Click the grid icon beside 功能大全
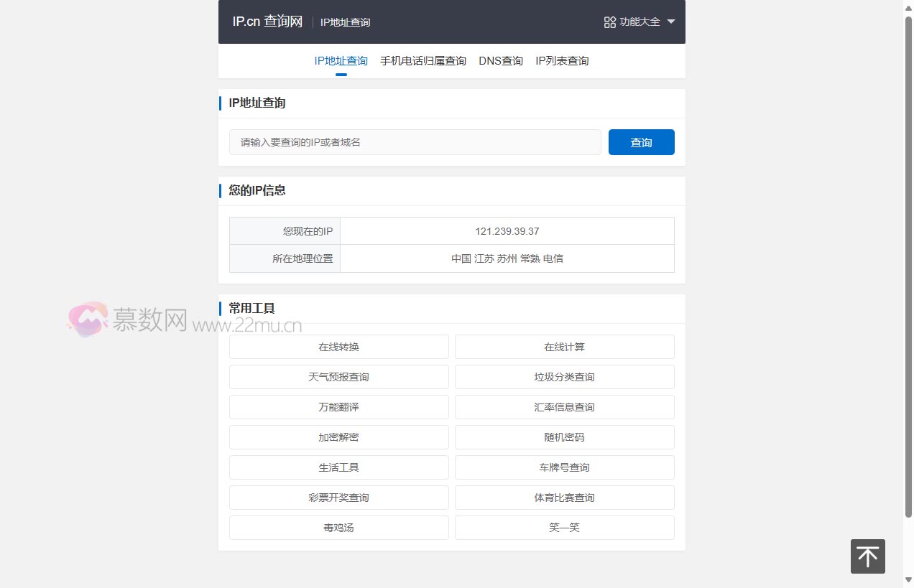This screenshot has width=914, height=588. [609, 22]
